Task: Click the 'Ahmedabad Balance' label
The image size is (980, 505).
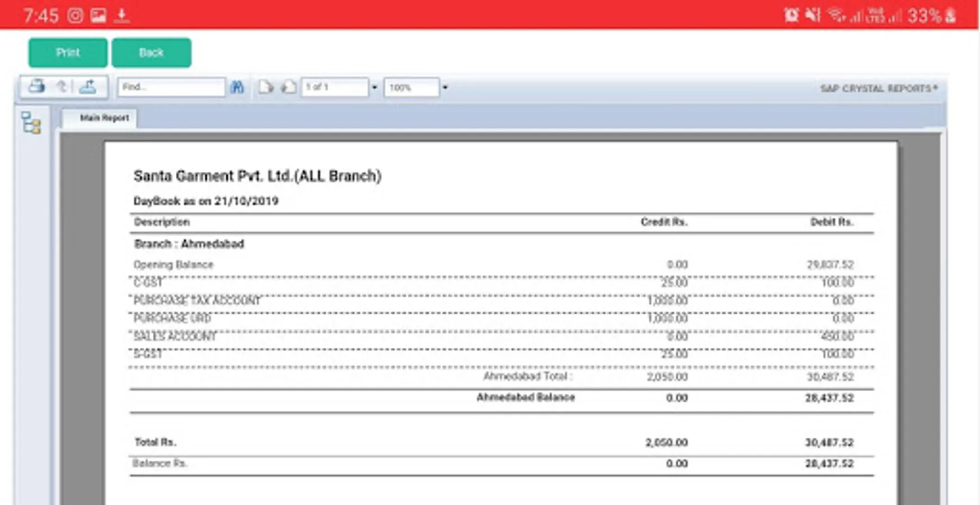Action: click(526, 397)
